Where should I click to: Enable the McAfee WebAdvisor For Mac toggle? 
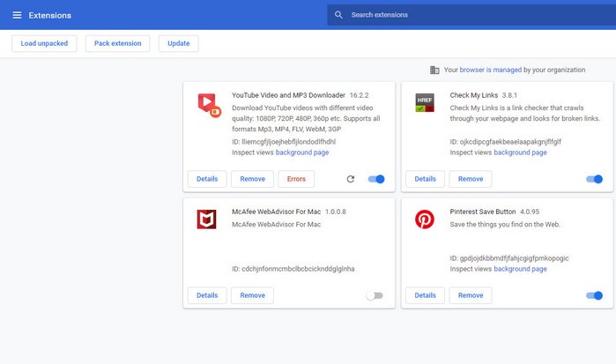pos(375,295)
